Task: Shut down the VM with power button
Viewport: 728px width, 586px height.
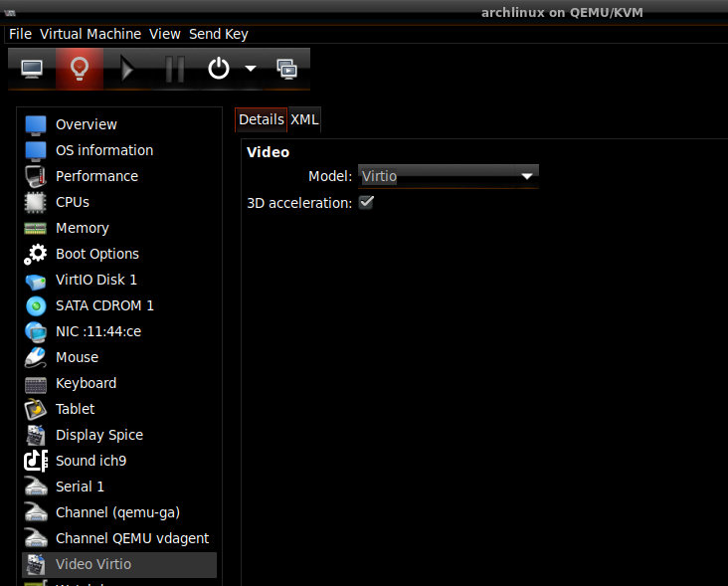Action: coord(219,69)
